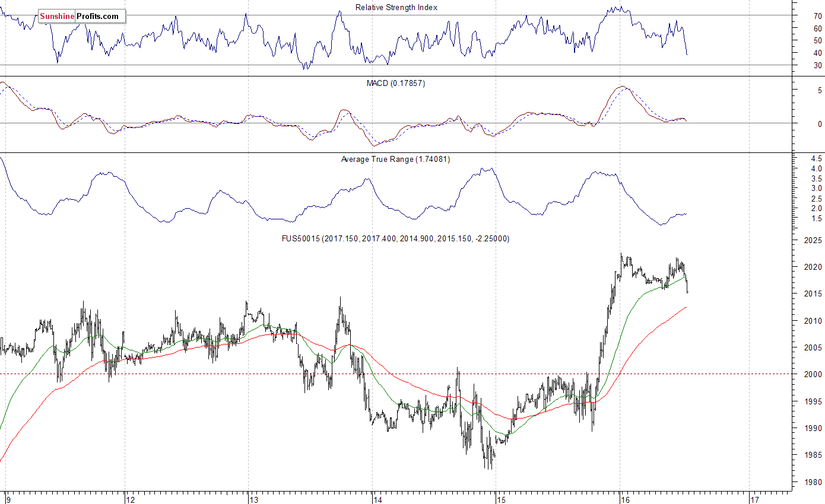The height and width of the screenshot is (504, 825).
Task: Click the RSI scale value 50
Action: [x=818, y=41]
